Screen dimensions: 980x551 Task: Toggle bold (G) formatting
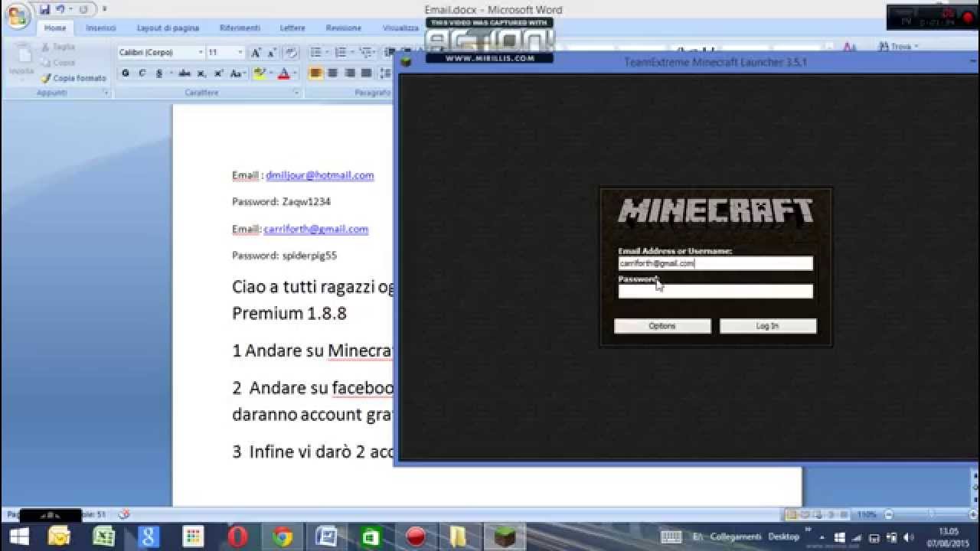126,73
